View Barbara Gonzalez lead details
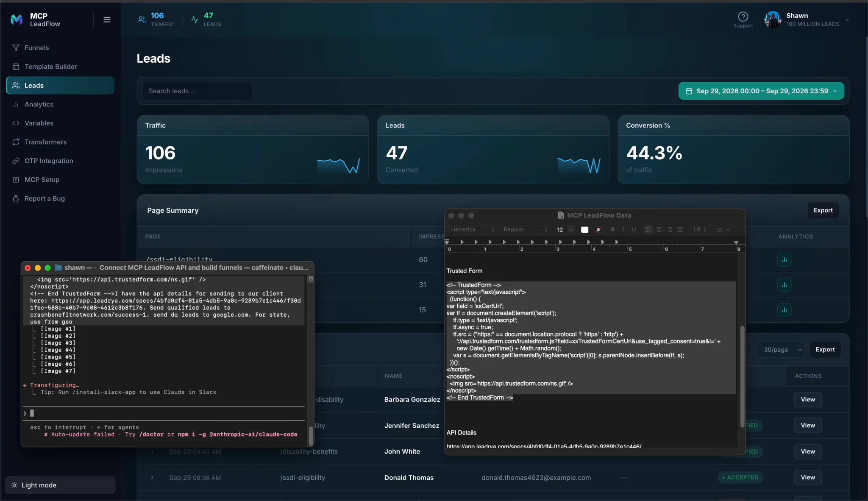The image size is (868, 501). [808, 400]
